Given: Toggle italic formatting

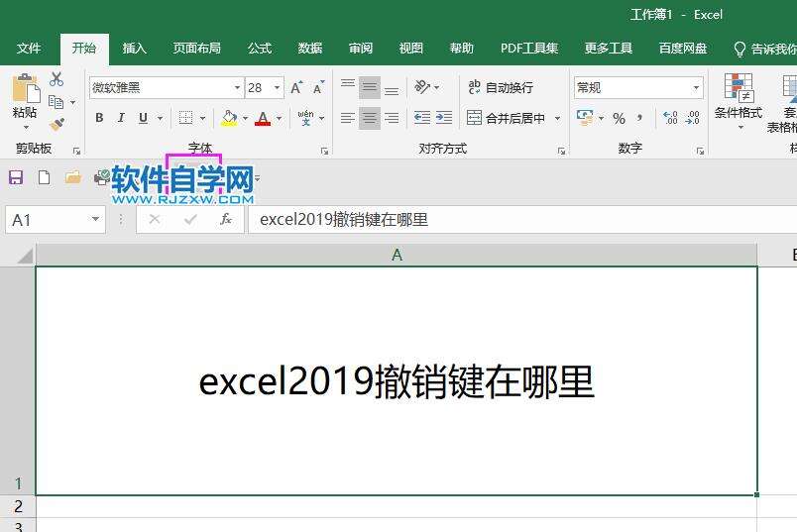Looking at the screenshot, I should [121, 118].
